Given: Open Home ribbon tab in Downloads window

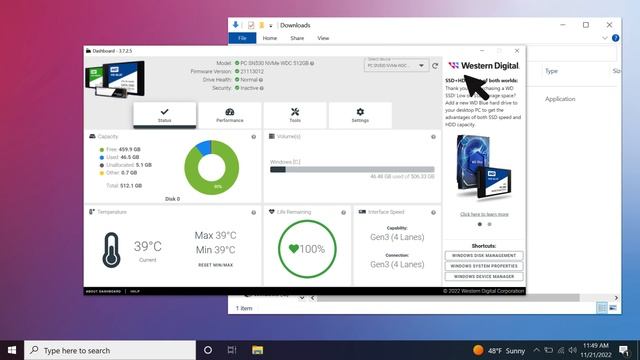Looking at the screenshot, I should [269, 38].
